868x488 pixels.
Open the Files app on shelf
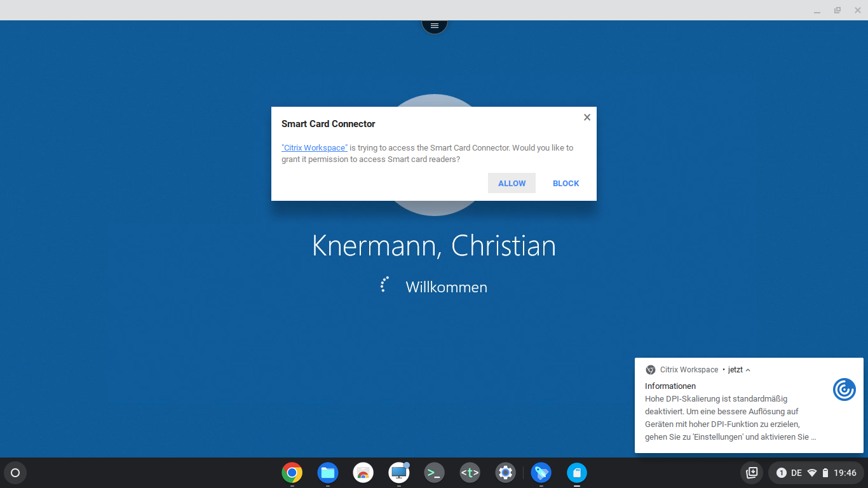click(328, 473)
